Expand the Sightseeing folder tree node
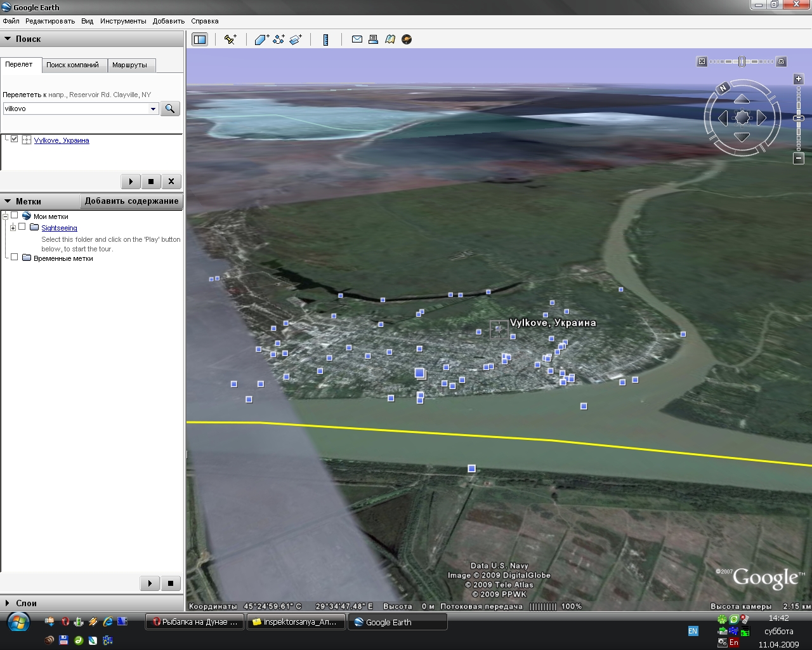This screenshot has width=812, height=650. tap(13, 227)
